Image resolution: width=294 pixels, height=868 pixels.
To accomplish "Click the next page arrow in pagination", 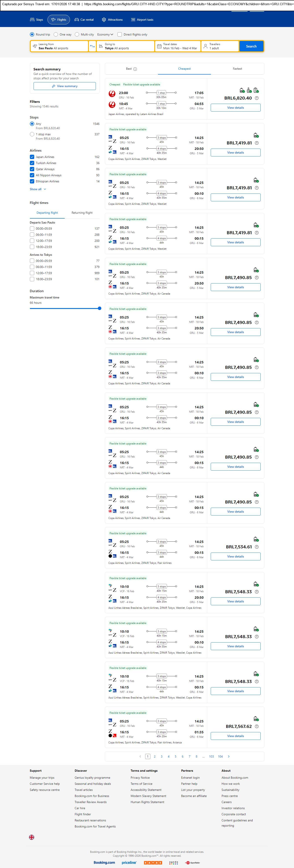I will pyautogui.click(x=229, y=756).
